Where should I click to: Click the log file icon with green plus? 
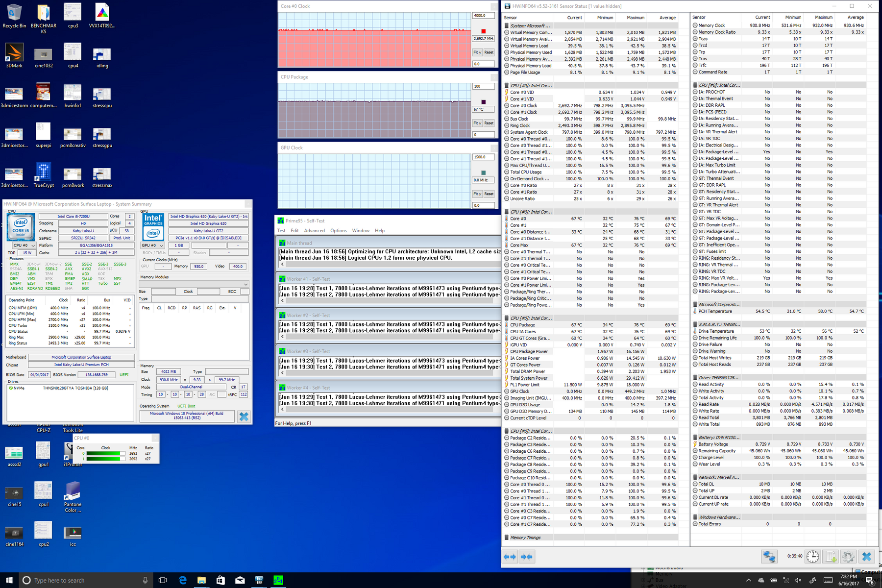tap(831, 557)
